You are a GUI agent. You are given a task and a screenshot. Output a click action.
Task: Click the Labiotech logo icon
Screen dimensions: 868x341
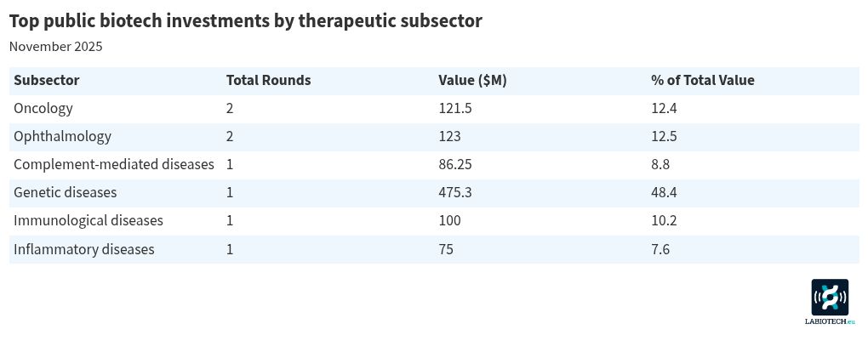tap(830, 297)
